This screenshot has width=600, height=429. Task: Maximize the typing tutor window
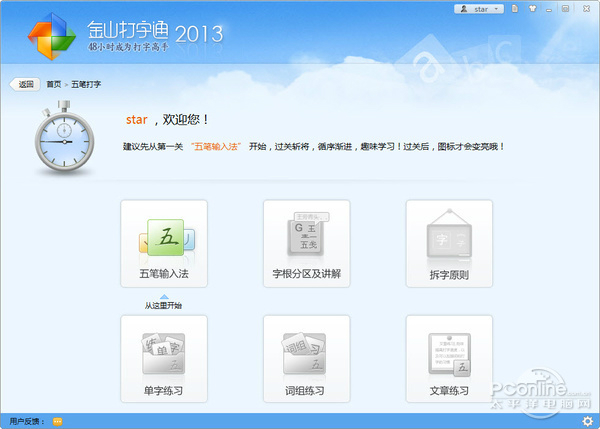pyautogui.click(x=566, y=8)
